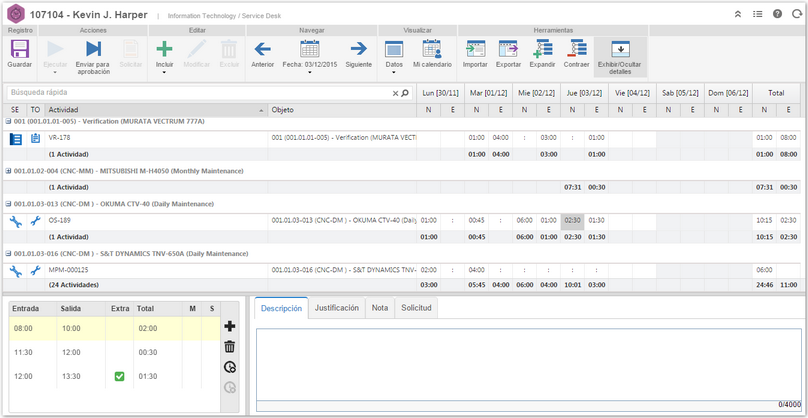Click the description text area
Viewport: 808px width, 418px height.
click(x=529, y=364)
